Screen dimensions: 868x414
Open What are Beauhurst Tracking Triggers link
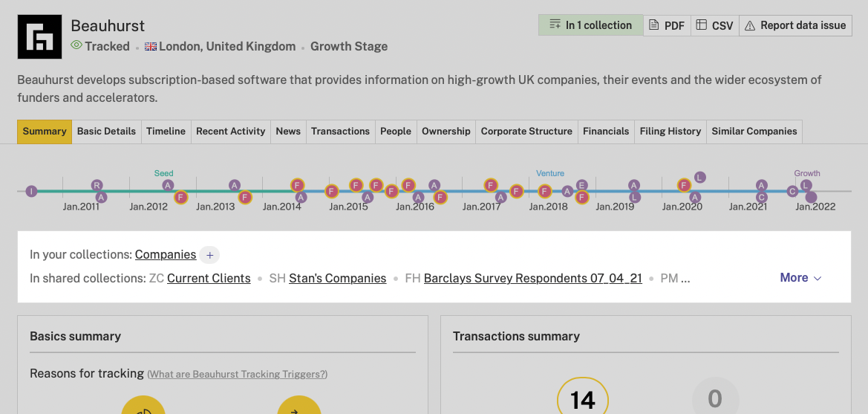[238, 374]
